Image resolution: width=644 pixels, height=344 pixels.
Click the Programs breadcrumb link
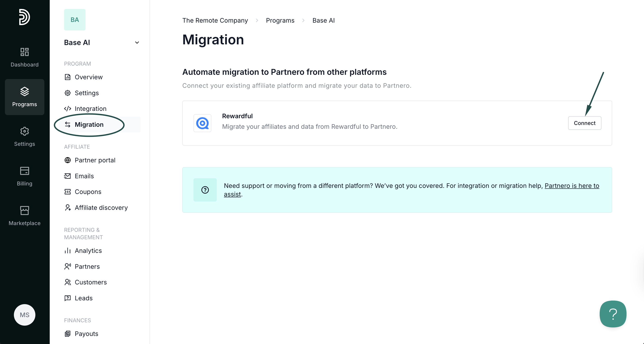(280, 21)
